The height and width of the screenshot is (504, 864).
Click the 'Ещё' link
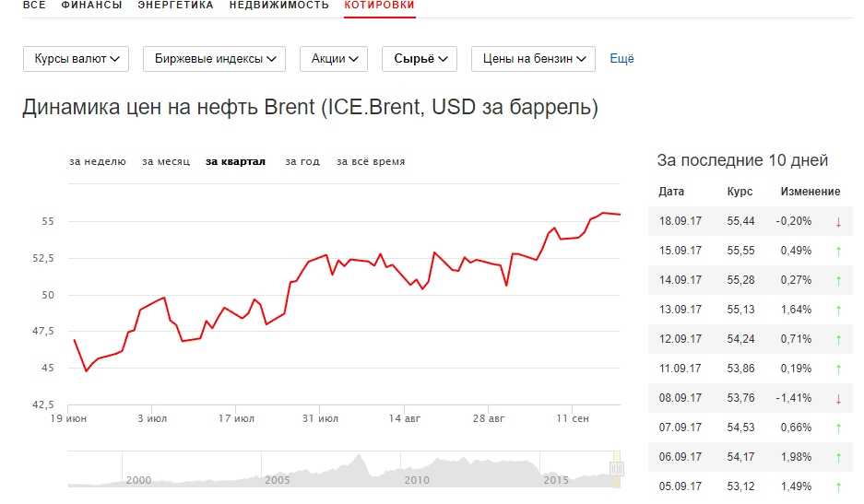(621, 59)
